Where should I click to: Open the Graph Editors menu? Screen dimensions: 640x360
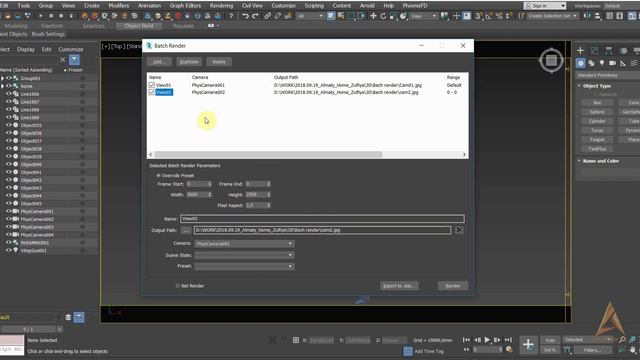(x=185, y=6)
